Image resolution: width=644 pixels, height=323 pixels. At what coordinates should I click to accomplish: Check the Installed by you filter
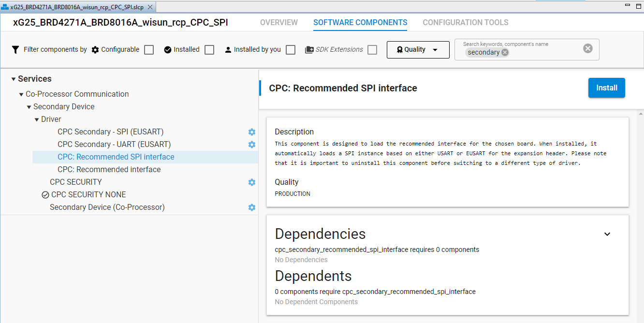(x=291, y=50)
